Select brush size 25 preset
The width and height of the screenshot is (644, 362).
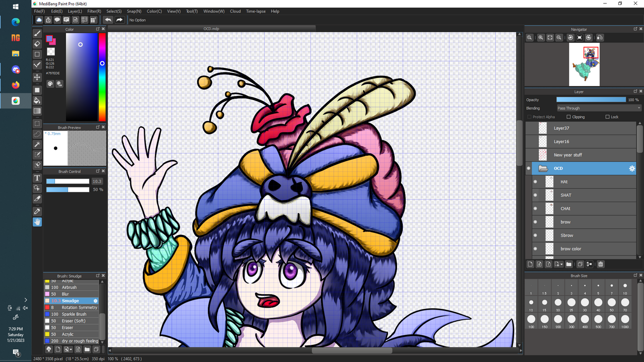[571, 305]
